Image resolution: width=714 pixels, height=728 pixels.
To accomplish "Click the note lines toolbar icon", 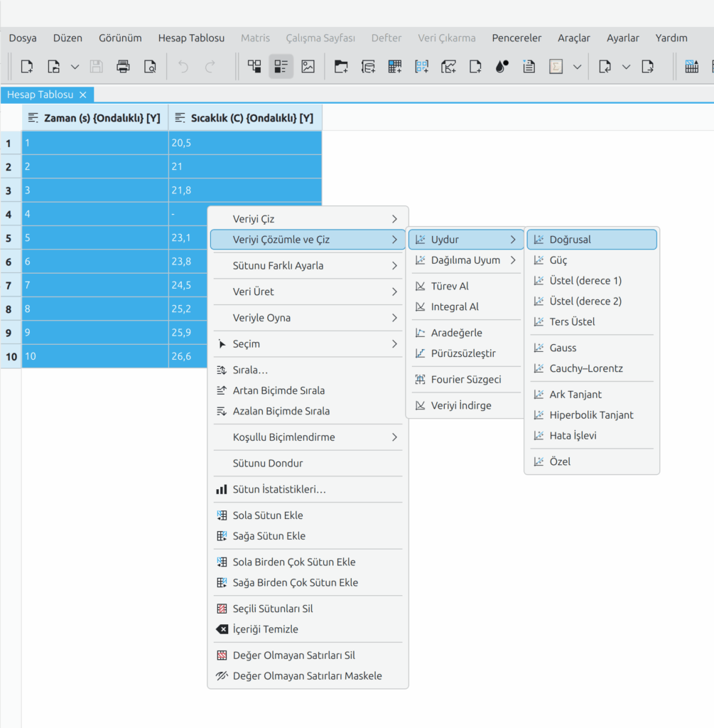I will [x=529, y=66].
